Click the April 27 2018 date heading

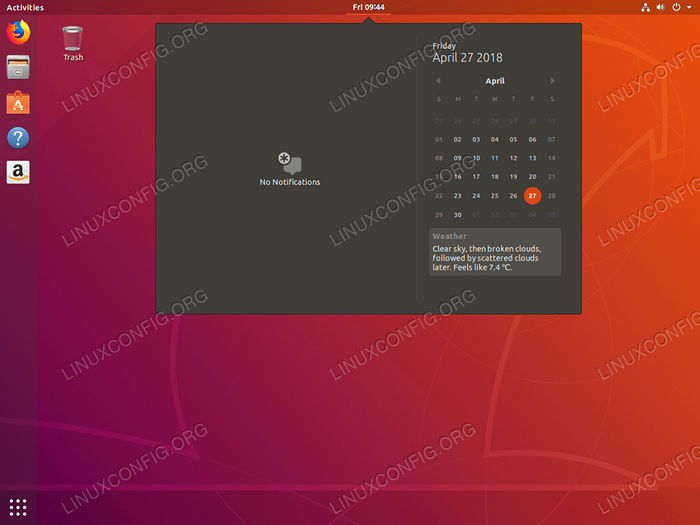467,58
